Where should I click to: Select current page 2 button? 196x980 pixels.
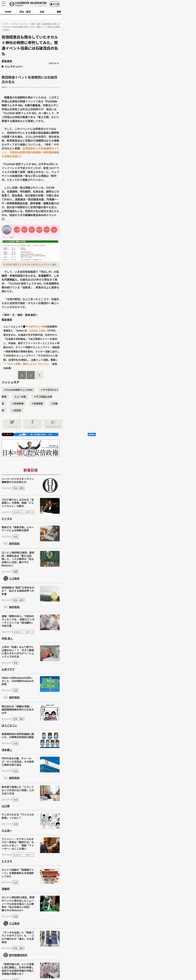[30, 375]
